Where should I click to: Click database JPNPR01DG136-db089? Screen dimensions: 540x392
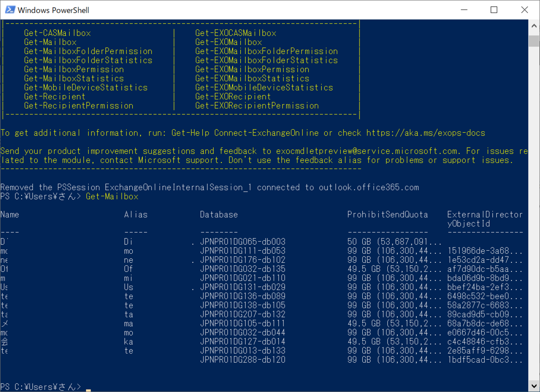(243, 296)
